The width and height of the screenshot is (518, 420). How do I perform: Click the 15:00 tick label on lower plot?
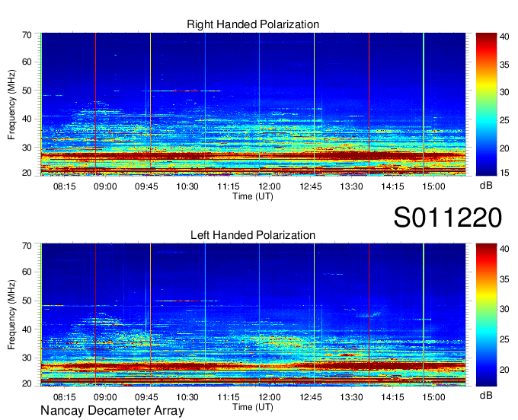(x=433, y=397)
